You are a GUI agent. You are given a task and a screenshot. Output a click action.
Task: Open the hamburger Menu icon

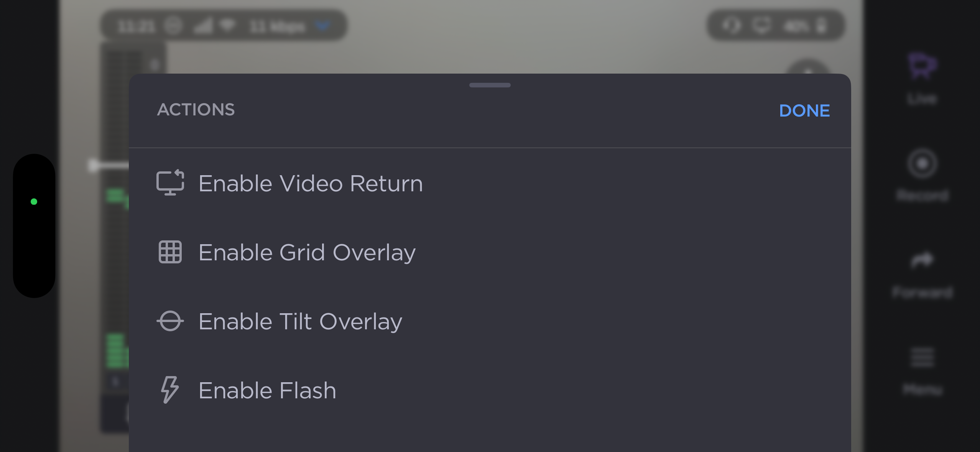tap(922, 358)
